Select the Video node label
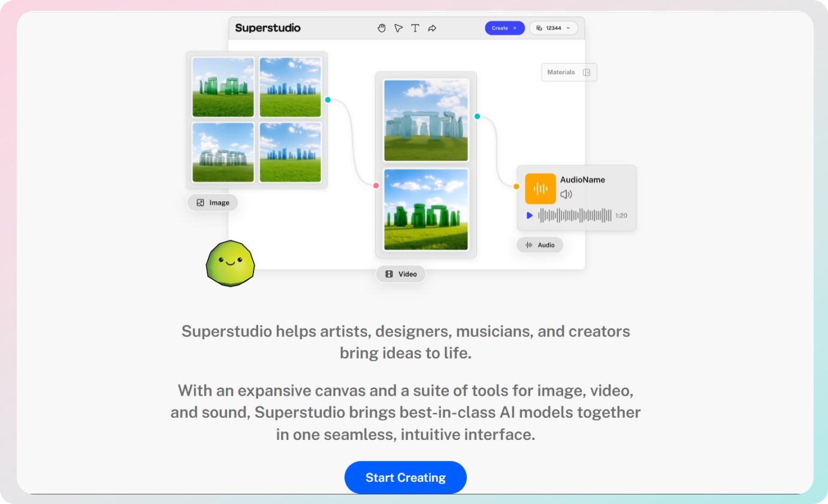The width and height of the screenshot is (828, 504). [x=401, y=274]
